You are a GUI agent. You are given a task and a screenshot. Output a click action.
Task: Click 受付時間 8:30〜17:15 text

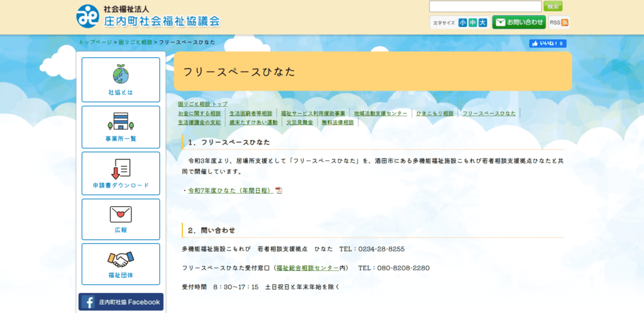220,287
